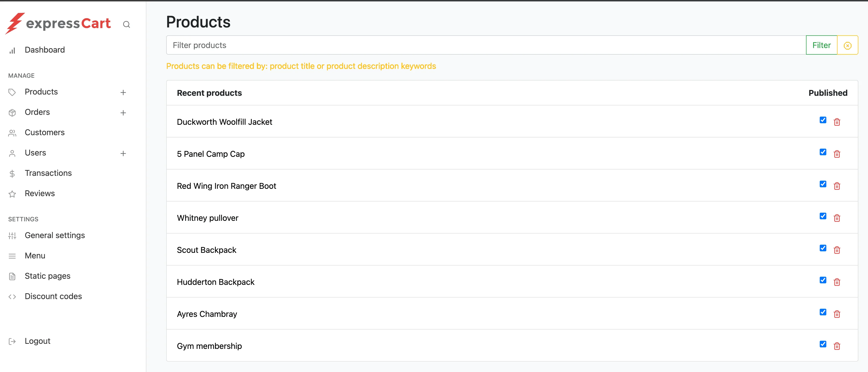The width and height of the screenshot is (868, 372).
Task: Unpublish the 5 Panel Camp Cap checkbox
Action: point(823,152)
